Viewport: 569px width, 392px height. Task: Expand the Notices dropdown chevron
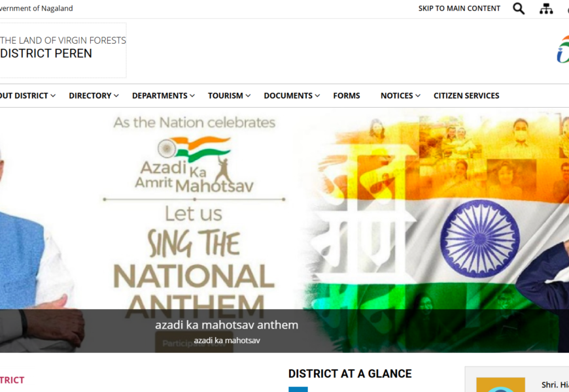pyautogui.click(x=418, y=96)
